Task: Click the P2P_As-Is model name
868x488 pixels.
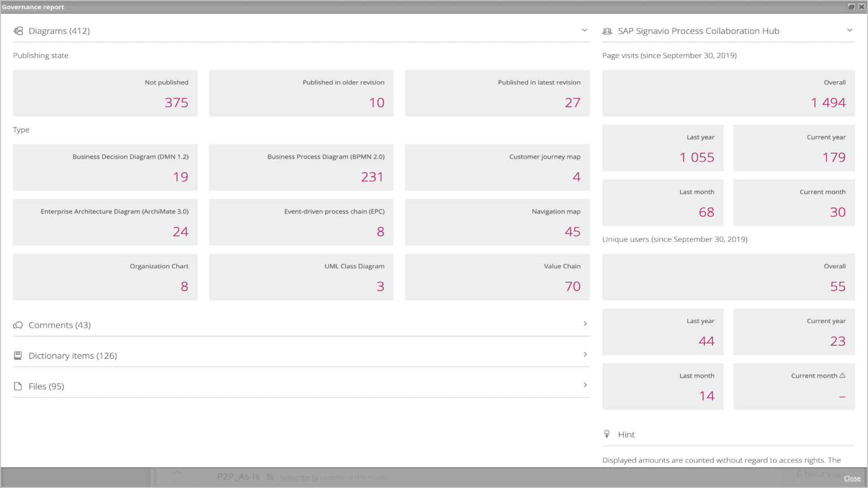Action: pos(238,476)
